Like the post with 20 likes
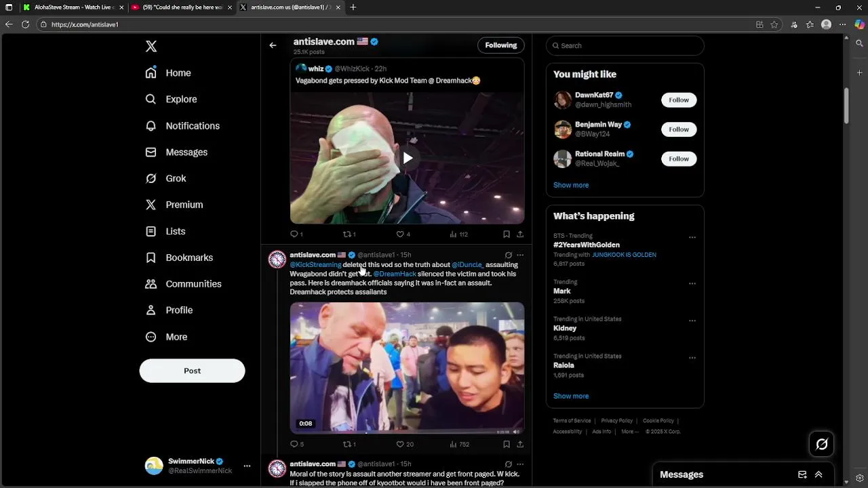The image size is (868, 488). (405, 445)
